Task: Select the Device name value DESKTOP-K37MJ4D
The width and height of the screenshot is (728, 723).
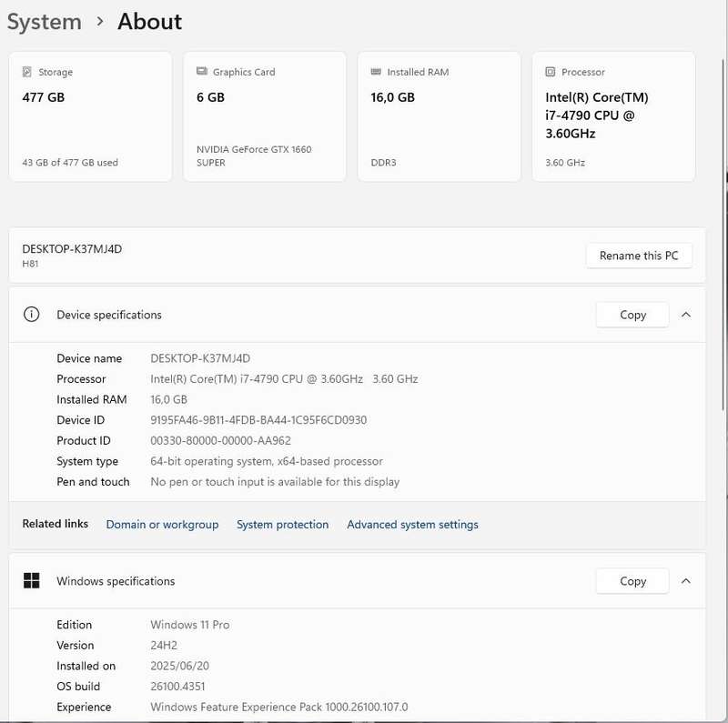Action: point(200,358)
